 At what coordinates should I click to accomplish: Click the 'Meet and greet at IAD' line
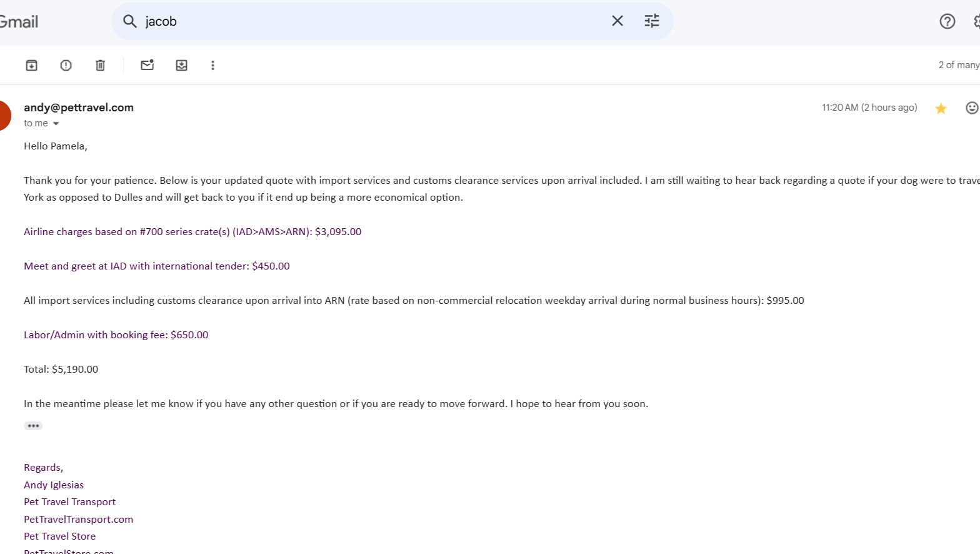tap(157, 266)
